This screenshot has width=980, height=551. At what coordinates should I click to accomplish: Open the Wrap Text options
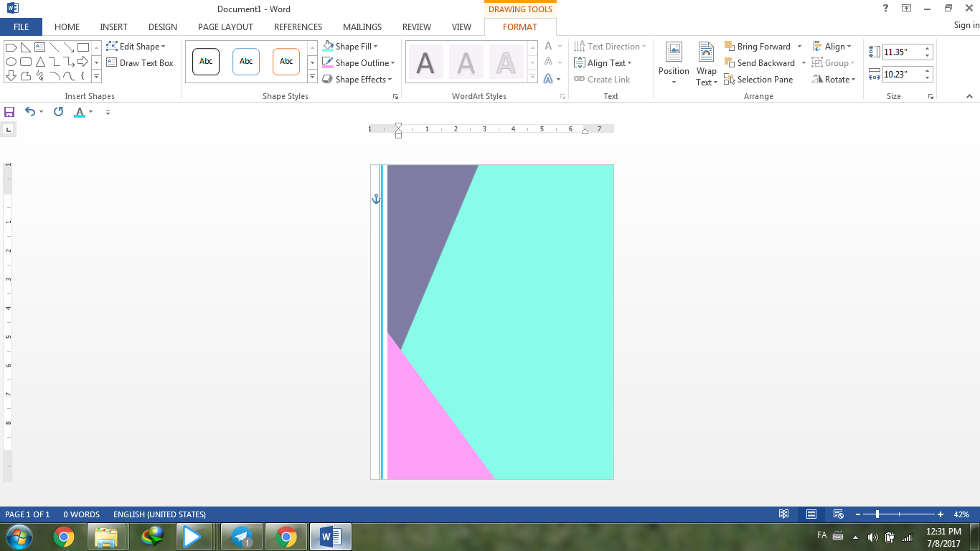click(706, 65)
